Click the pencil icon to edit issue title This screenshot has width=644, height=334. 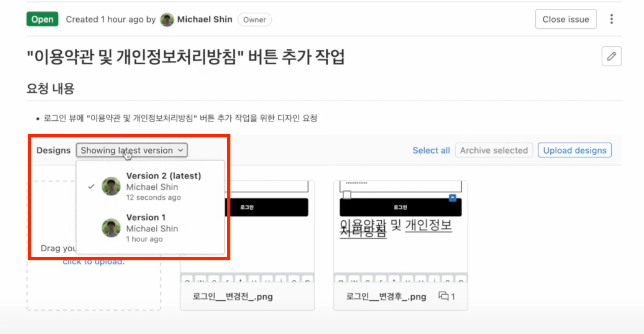tap(612, 56)
